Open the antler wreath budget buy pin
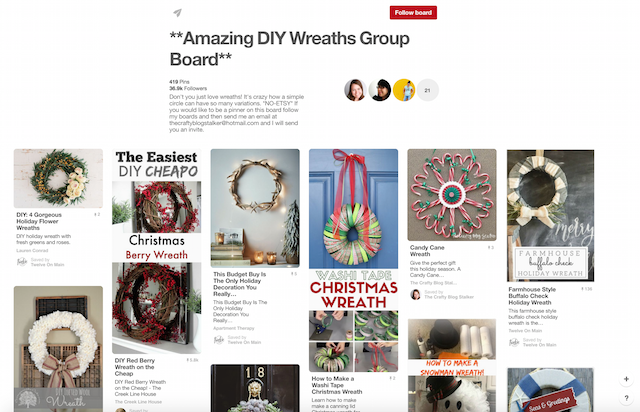The width and height of the screenshot is (640, 412). tap(255, 208)
